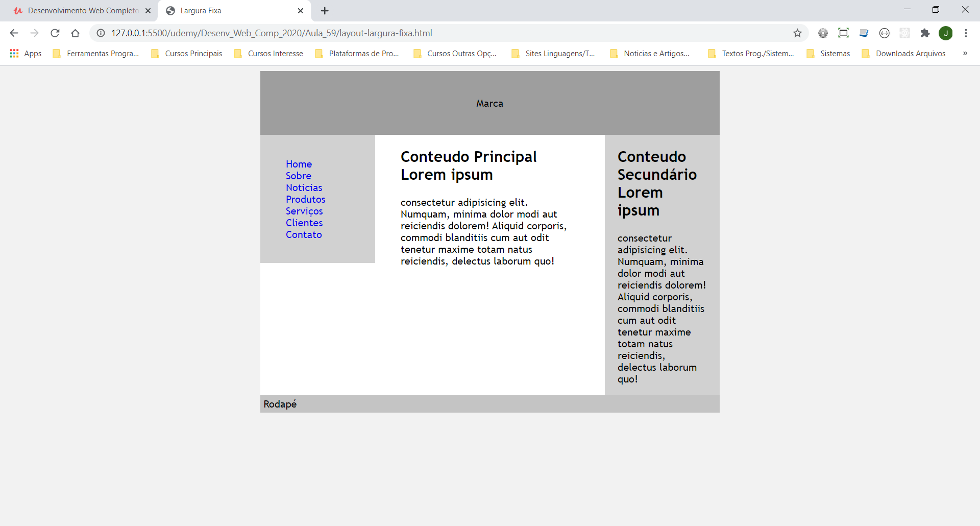
Task: Open Cursos Interesse bookmark folder
Action: coord(268,54)
